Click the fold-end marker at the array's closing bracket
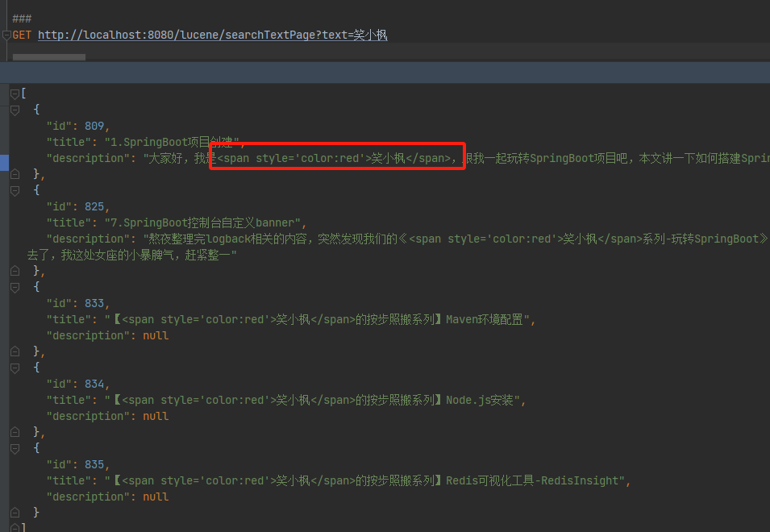Screen dimensions: 770x532 click(x=15, y=527)
